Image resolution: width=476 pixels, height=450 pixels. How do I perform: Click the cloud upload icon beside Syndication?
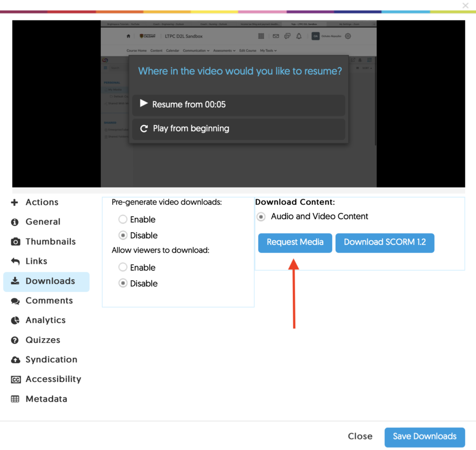click(15, 360)
